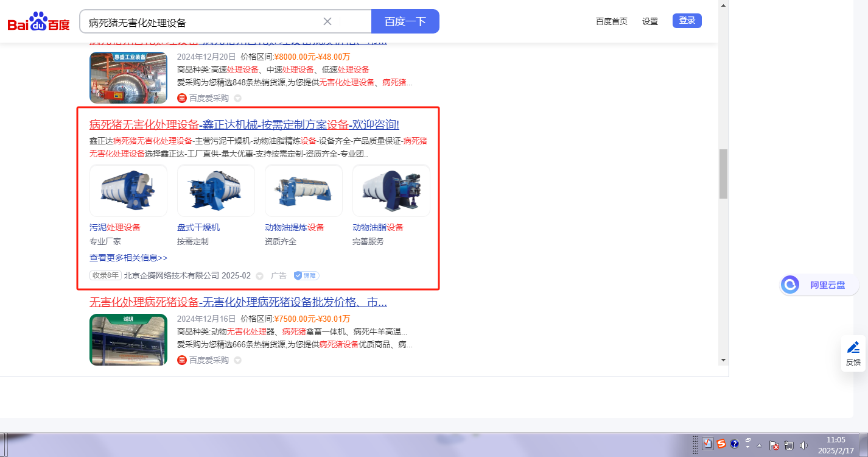Click the 盘式干燥机 link

tap(198, 227)
